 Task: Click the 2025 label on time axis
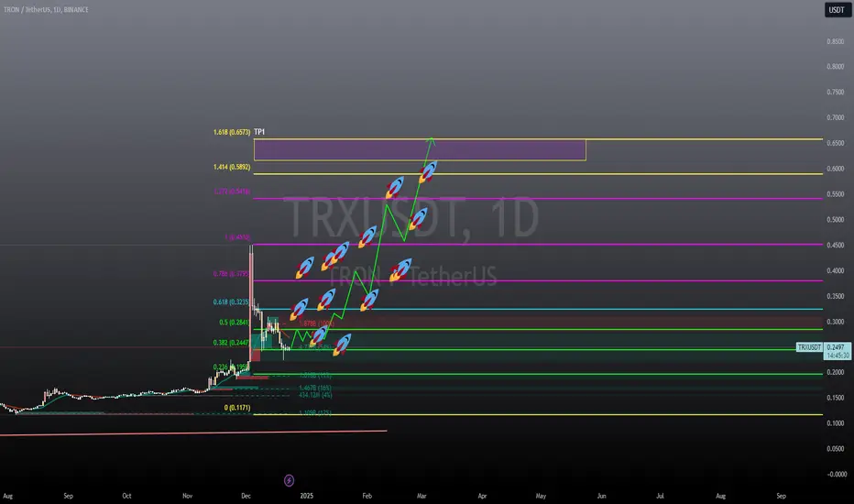click(307, 496)
